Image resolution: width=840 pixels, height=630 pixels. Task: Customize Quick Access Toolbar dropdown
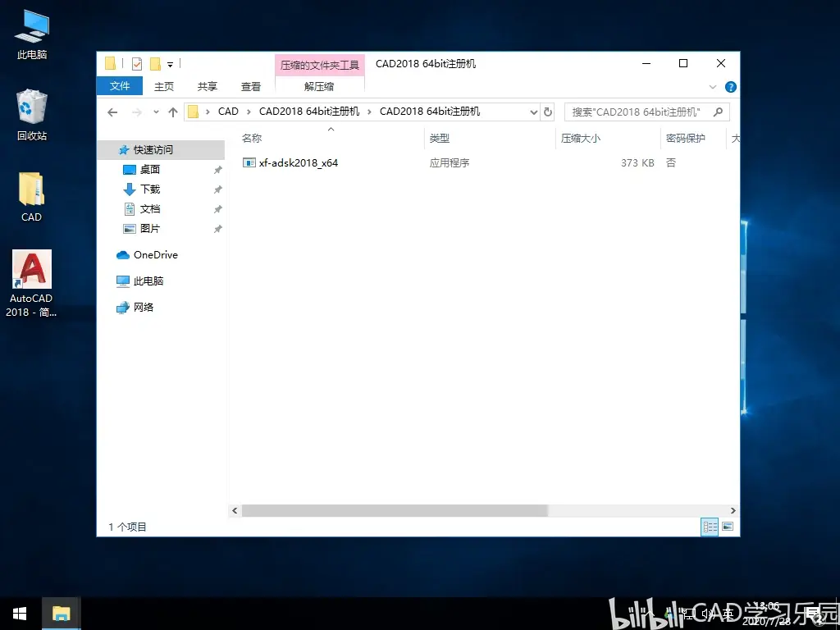click(x=170, y=64)
